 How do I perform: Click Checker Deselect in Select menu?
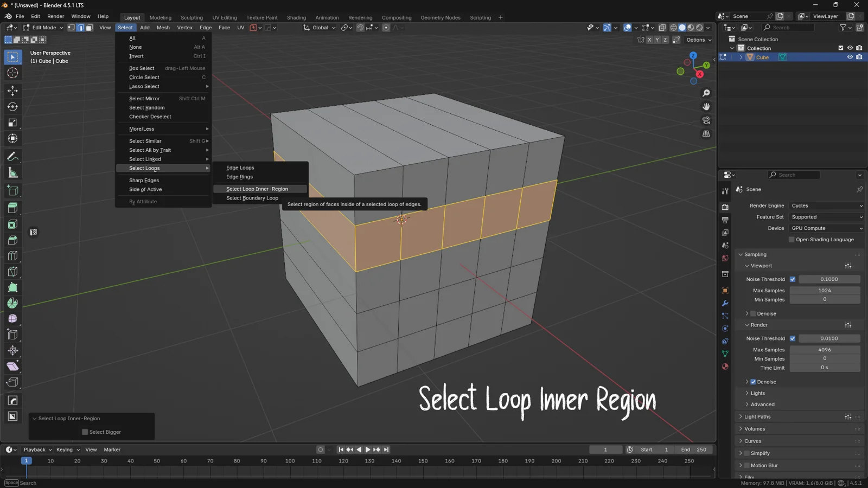(x=163, y=117)
